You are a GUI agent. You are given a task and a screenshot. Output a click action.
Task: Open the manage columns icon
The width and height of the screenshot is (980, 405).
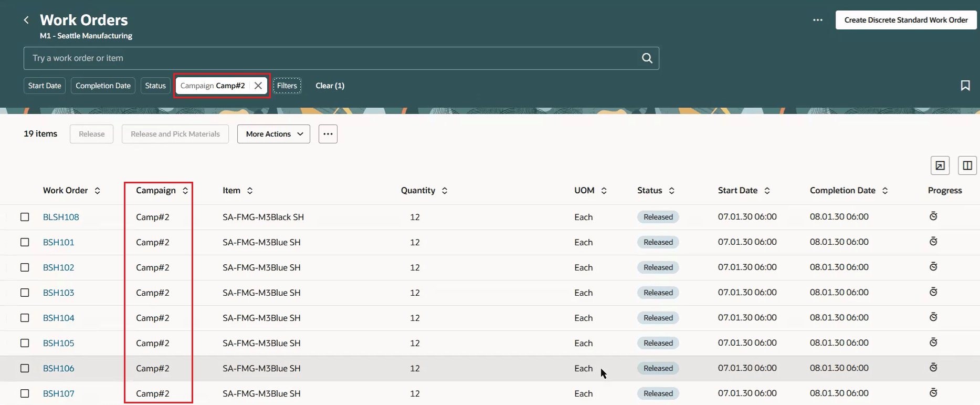click(x=967, y=165)
